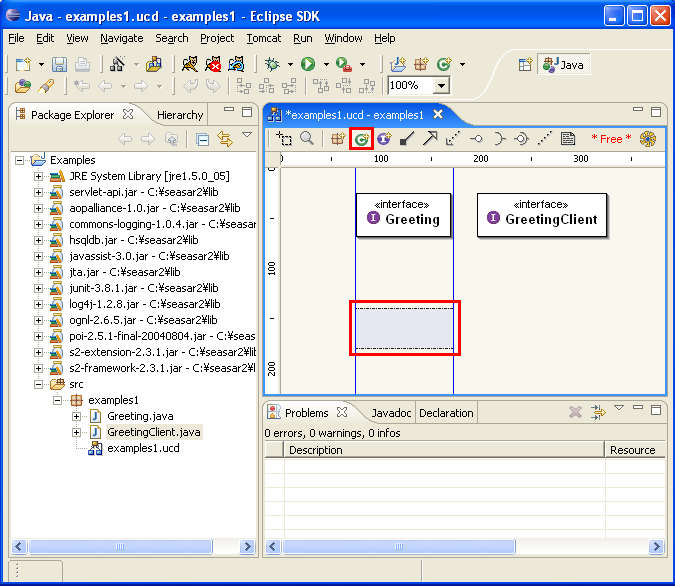Click Collapse All in Package Explorer
Screen dimensions: 675x586
pos(202,139)
